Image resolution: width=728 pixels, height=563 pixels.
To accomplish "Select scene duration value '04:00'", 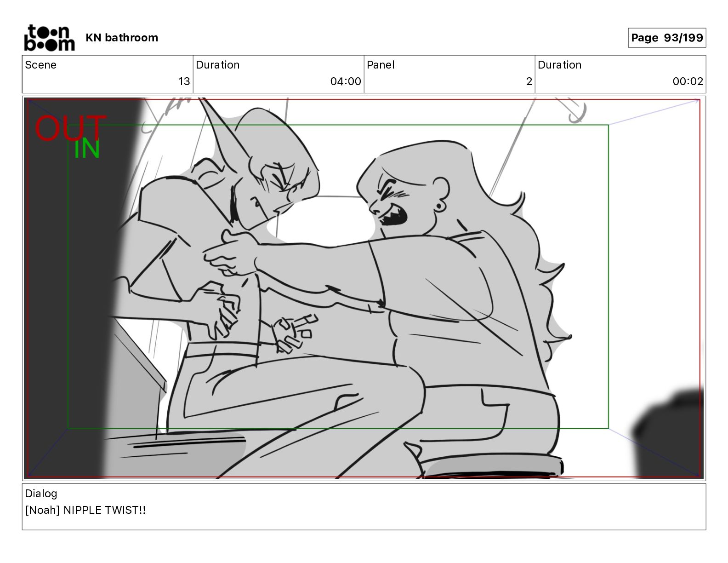I will (x=346, y=81).
